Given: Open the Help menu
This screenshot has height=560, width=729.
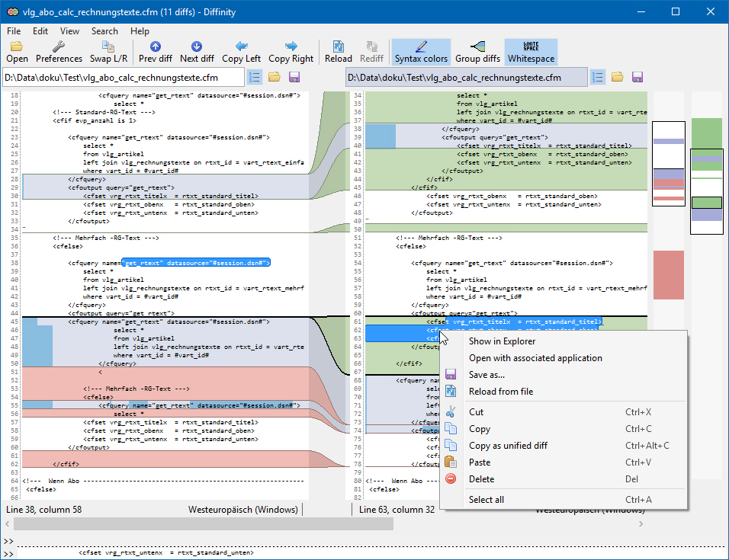Looking at the screenshot, I should 140,31.
